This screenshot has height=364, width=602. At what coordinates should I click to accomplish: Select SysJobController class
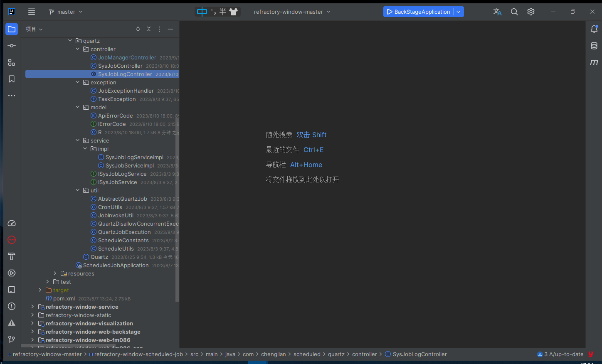click(x=120, y=66)
